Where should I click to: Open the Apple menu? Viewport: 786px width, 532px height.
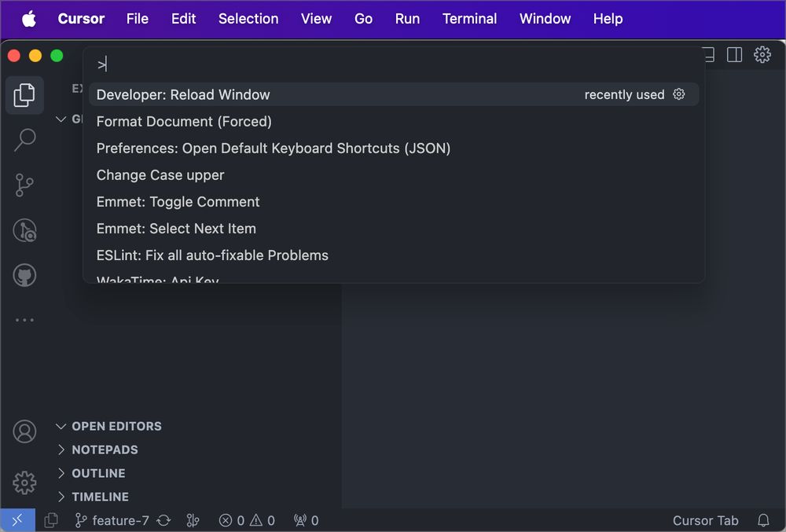29,19
